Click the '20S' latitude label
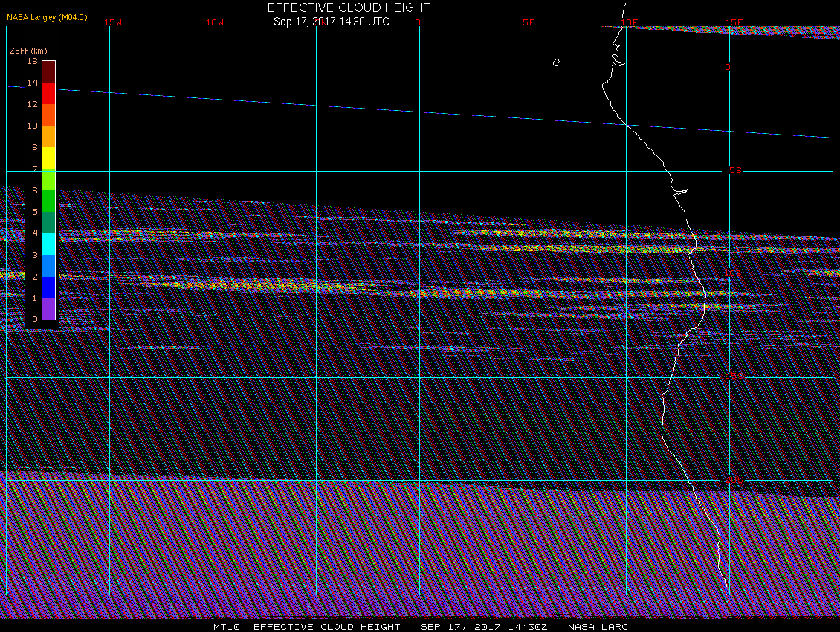840x632 pixels. tap(734, 480)
